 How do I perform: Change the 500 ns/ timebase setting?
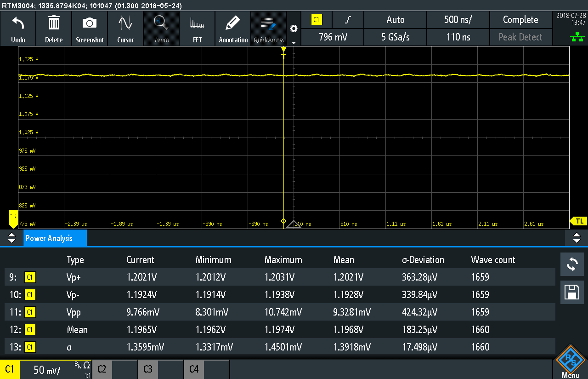(x=458, y=20)
